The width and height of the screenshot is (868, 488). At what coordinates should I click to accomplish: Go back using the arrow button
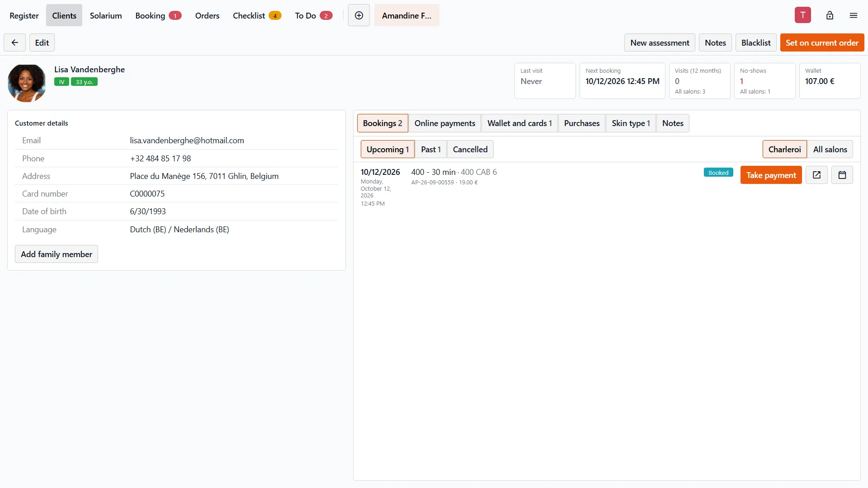(x=14, y=42)
